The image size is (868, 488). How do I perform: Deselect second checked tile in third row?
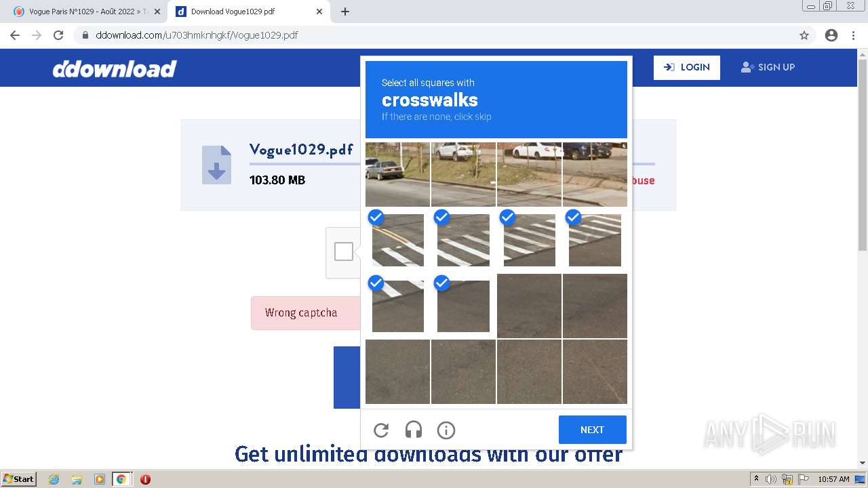[463, 306]
